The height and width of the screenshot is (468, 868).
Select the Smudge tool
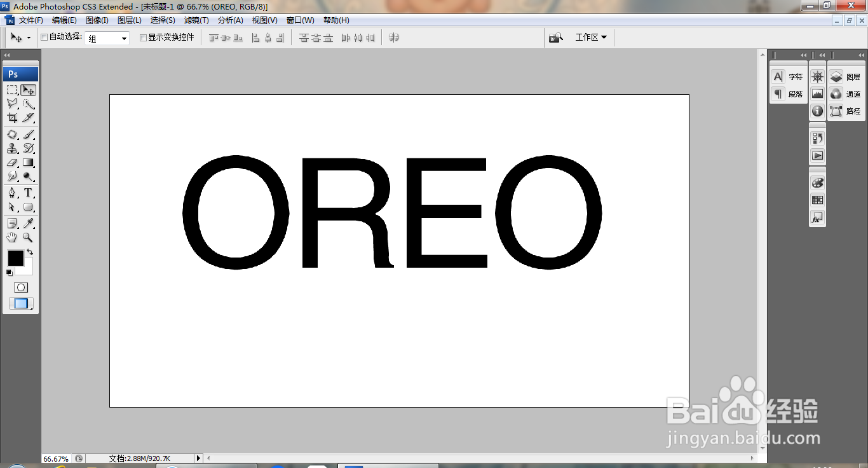12,176
